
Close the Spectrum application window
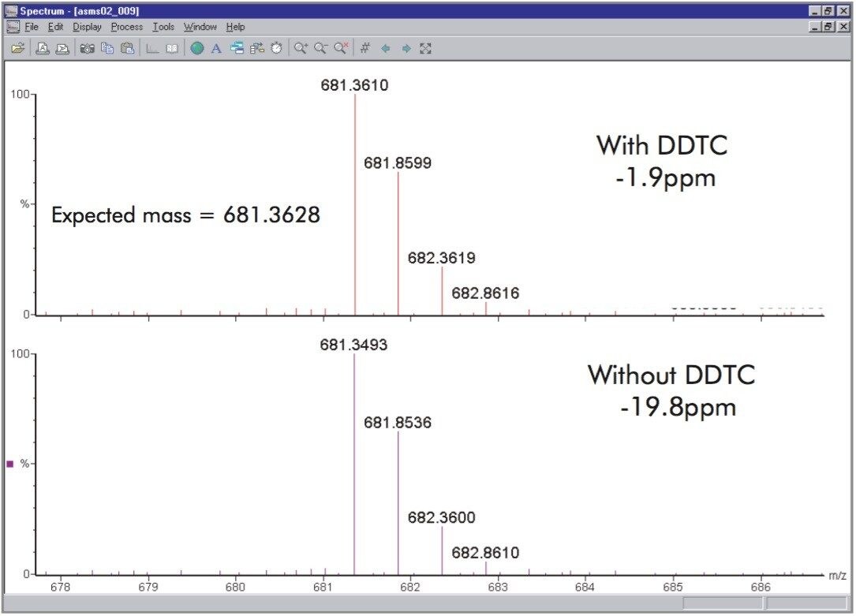pos(843,11)
